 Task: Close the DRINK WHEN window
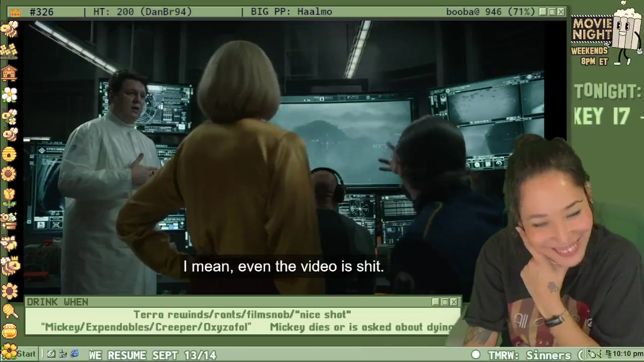(x=454, y=302)
